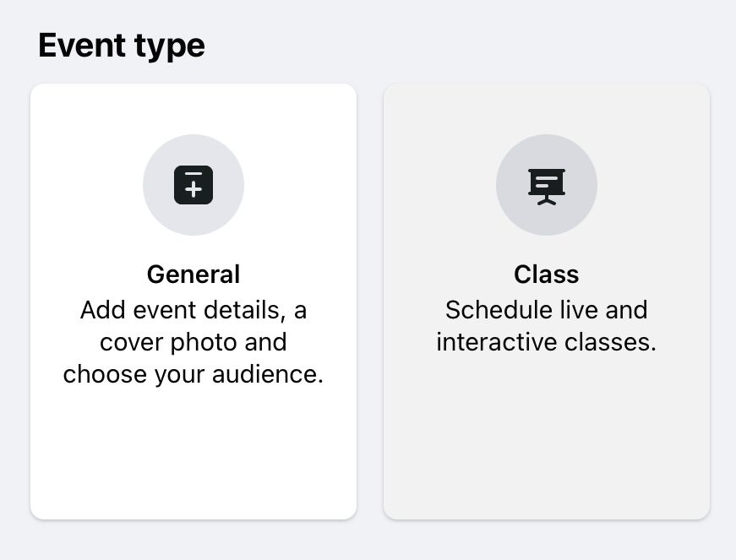Click the plus sign in General icon
This screenshot has height=560, width=736.
coord(194,191)
